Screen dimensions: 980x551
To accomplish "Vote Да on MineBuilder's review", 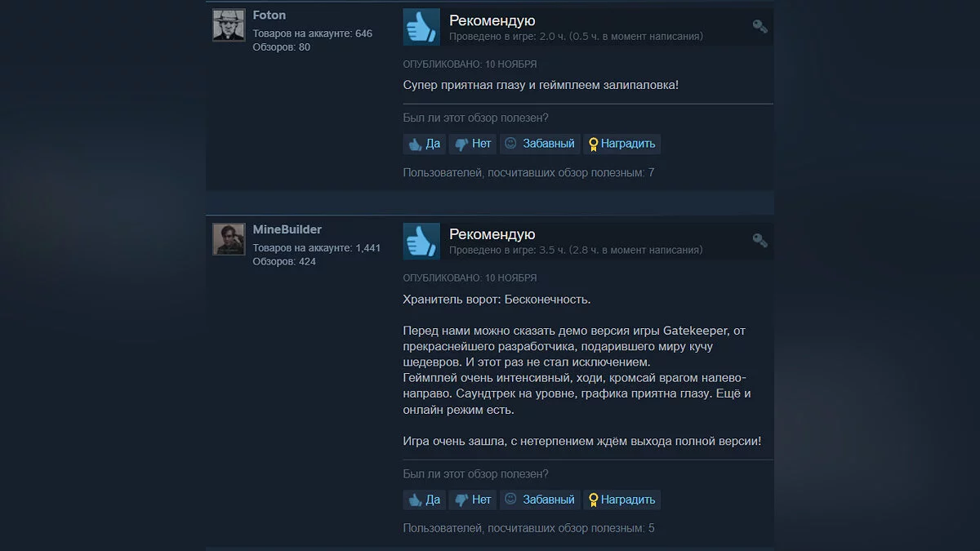I will click(424, 500).
